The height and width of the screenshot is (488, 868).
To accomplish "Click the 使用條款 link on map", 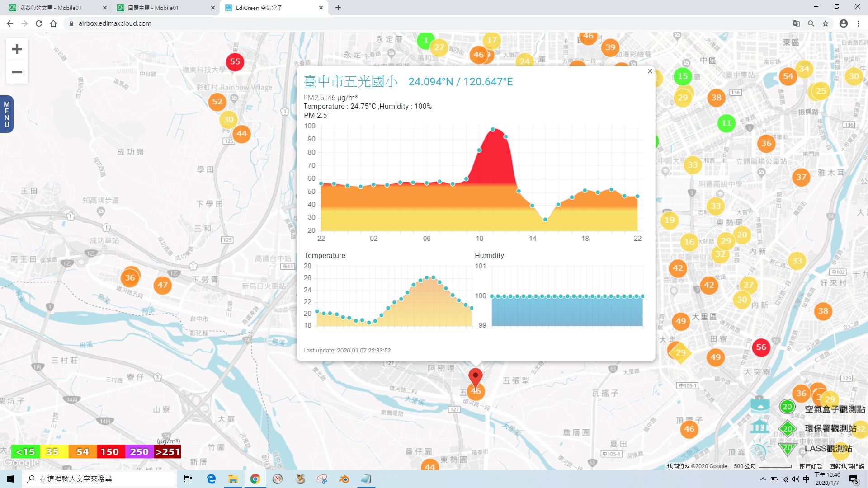I will click(811, 466).
